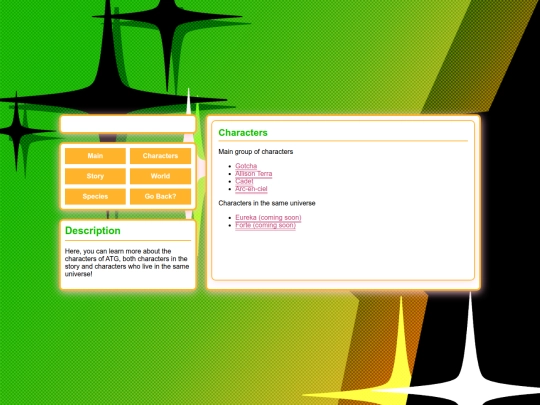540x405 pixels.
Task: Click the empty white title box above navigation
Action: click(128, 124)
